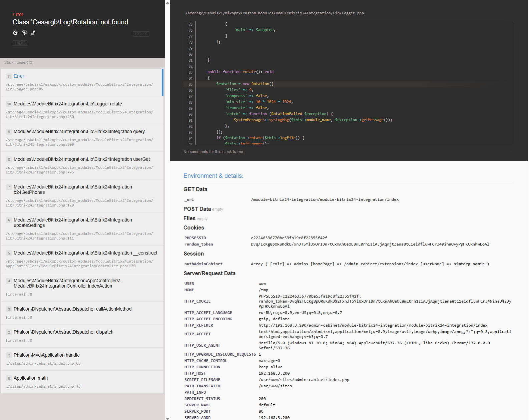Click the SCRIPT_FILENAME value index.php path
This screenshot has height=420, width=529.
tap(304, 380)
